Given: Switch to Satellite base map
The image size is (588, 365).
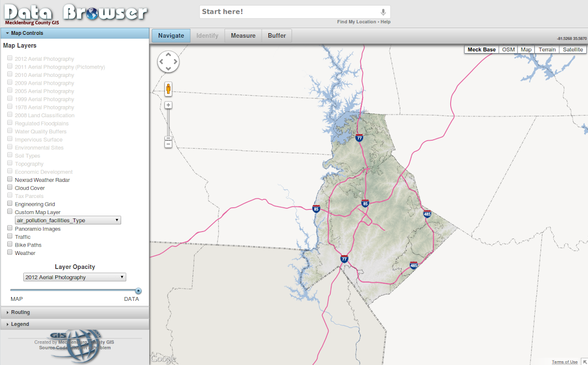Looking at the screenshot, I should pos(573,49).
